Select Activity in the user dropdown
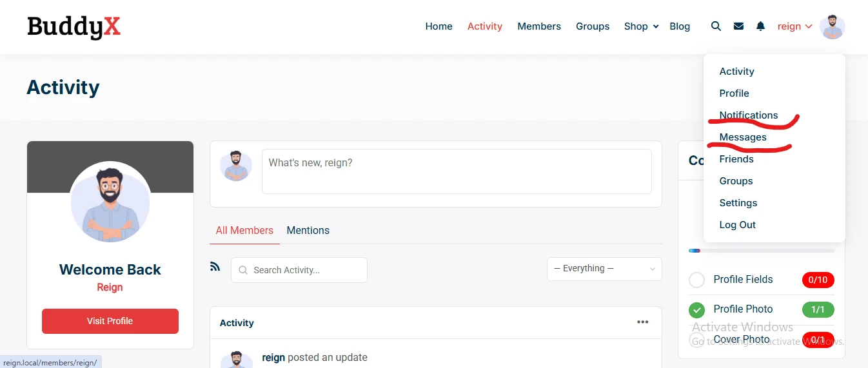The width and height of the screenshot is (868, 368). click(x=736, y=72)
